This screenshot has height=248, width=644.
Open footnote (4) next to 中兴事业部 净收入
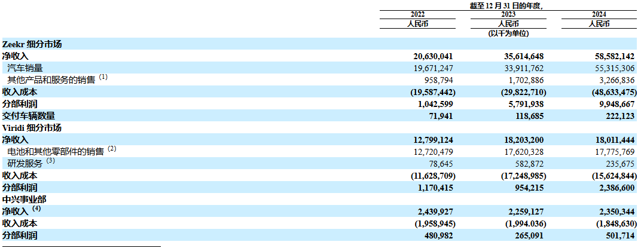[37, 209]
